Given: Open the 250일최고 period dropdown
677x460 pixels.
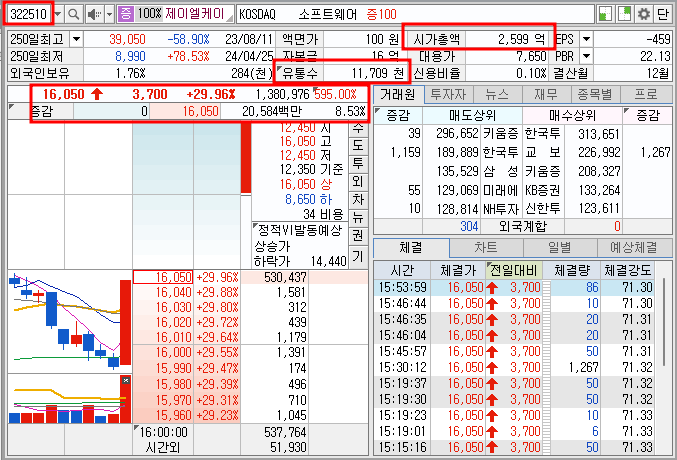Looking at the screenshot, I should [x=76, y=39].
